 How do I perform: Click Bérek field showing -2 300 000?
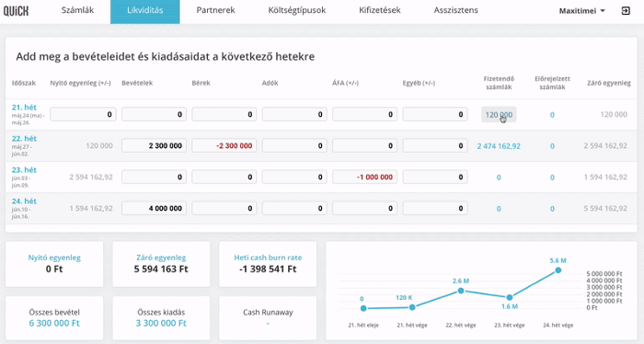point(224,145)
